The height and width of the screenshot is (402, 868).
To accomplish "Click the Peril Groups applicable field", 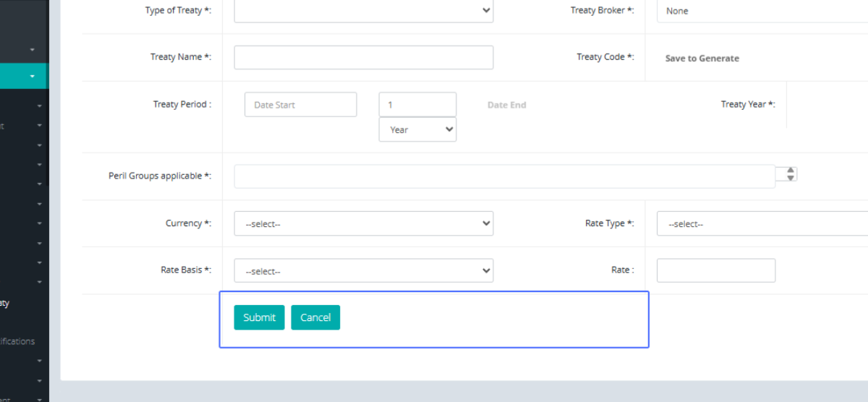I will pos(504,176).
